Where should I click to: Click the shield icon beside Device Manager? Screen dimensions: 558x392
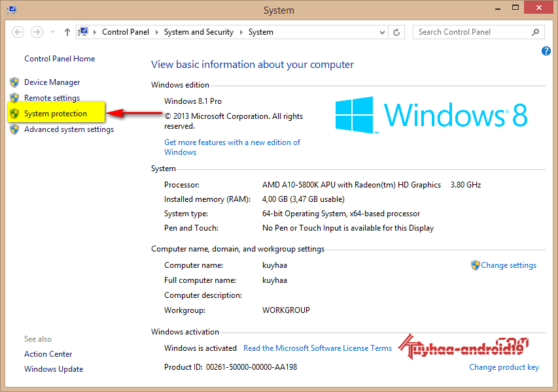(x=14, y=82)
